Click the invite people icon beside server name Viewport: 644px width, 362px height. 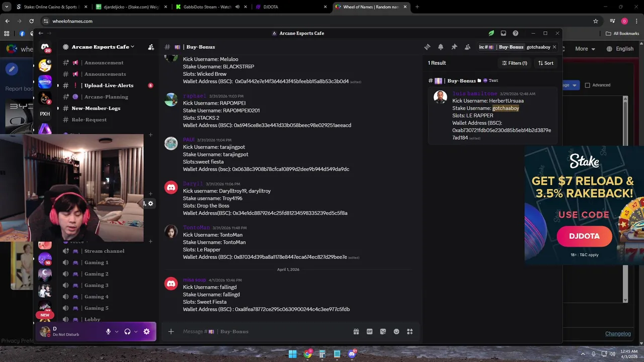coord(151,47)
